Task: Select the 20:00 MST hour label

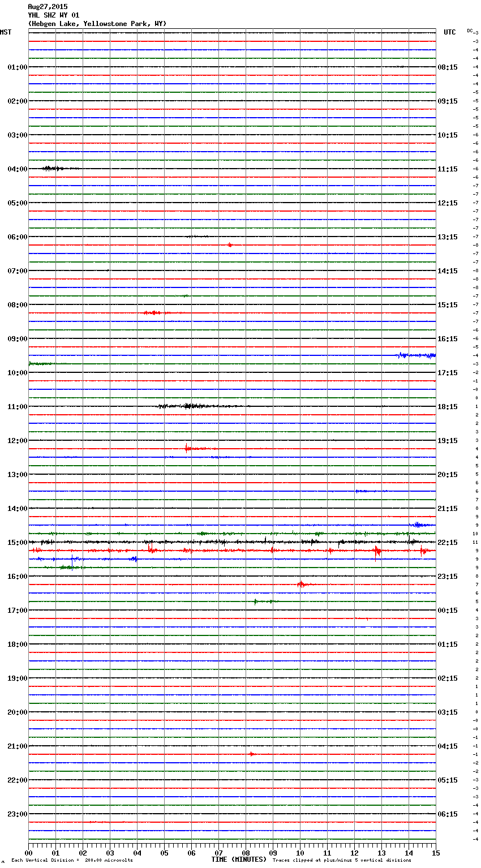Action: (17, 712)
